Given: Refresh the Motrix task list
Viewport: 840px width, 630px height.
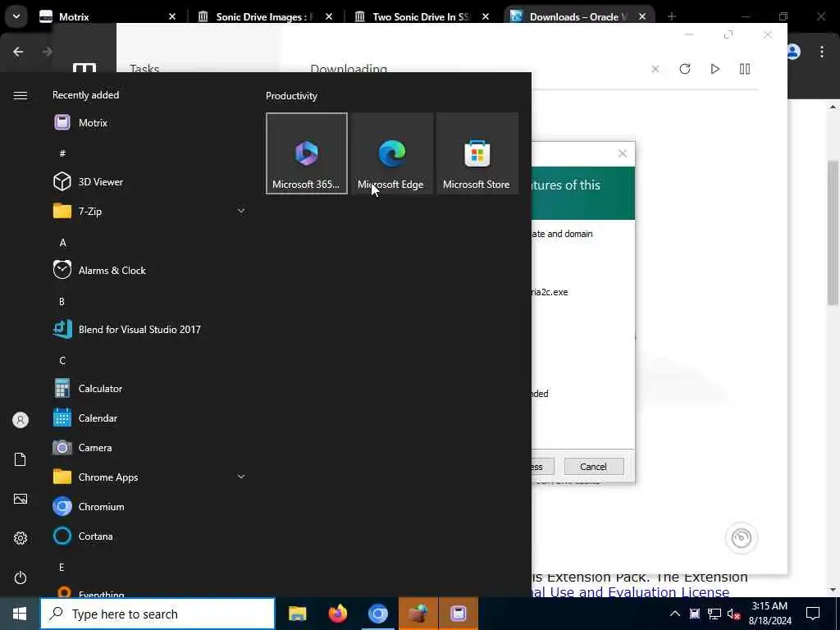Looking at the screenshot, I should point(685,69).
